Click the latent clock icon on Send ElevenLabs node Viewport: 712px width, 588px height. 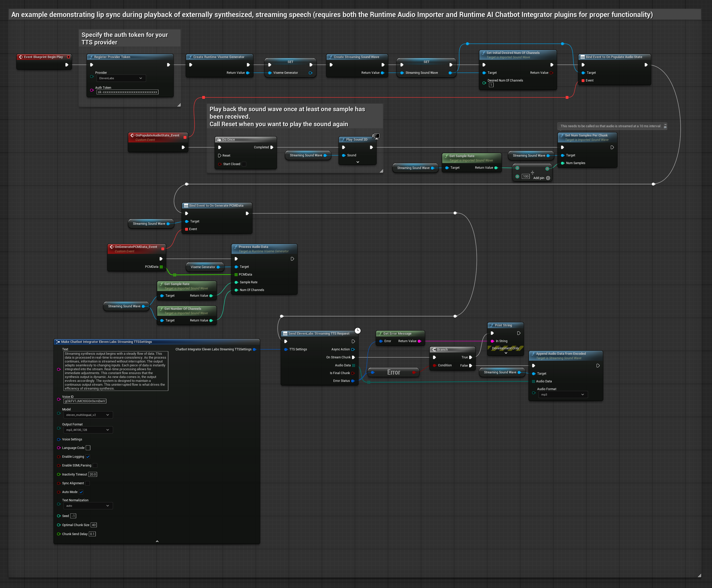[358, 331]
